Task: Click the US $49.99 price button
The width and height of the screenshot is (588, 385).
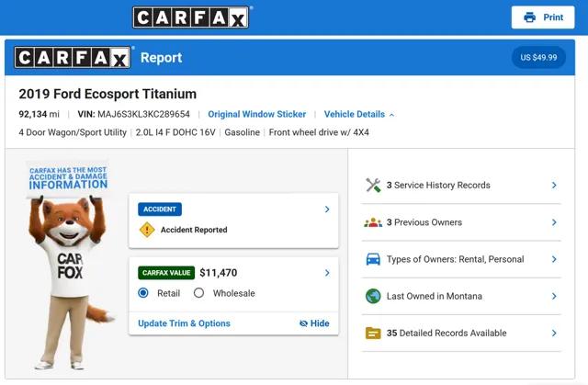Action: click(x=538, y=57)
